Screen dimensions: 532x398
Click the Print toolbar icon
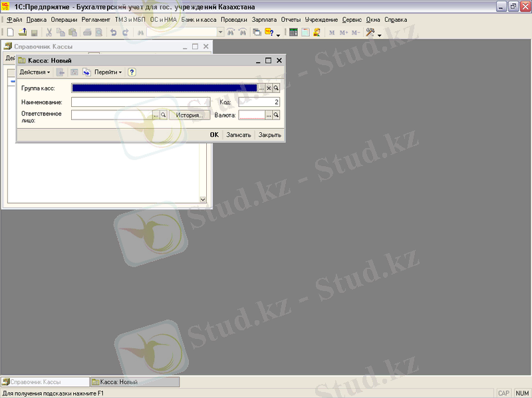(87, 32)
